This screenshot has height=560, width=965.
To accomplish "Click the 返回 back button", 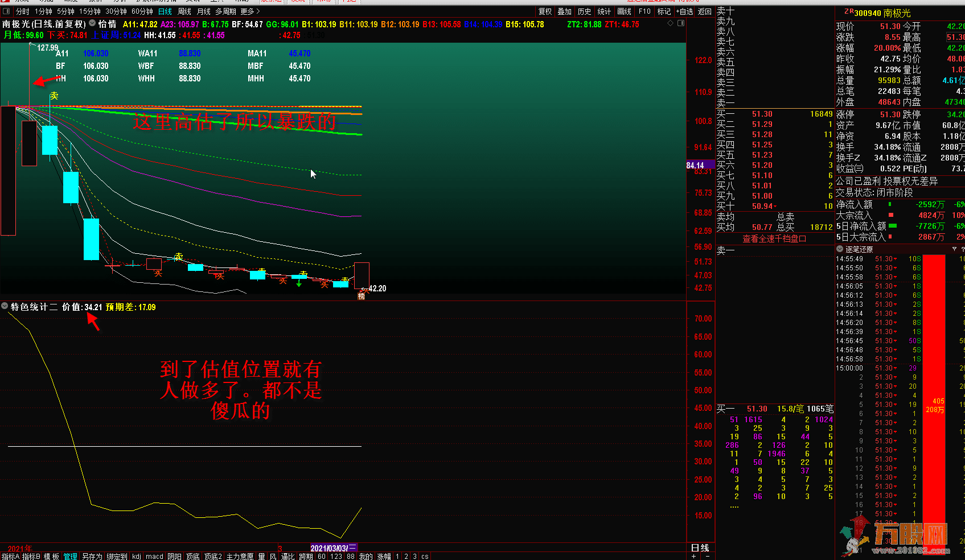I will pos(705,11).
